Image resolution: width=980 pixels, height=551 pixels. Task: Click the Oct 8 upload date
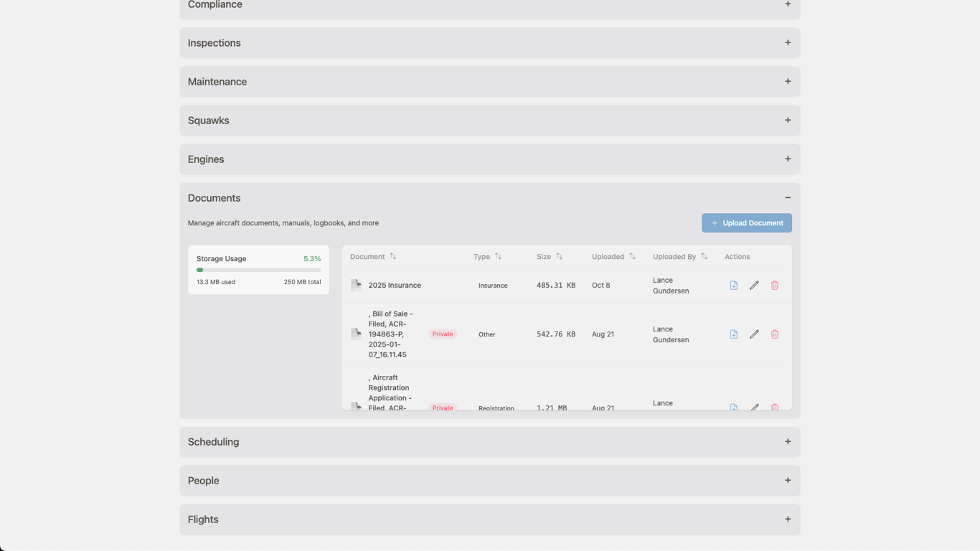[x=601, y=286]
